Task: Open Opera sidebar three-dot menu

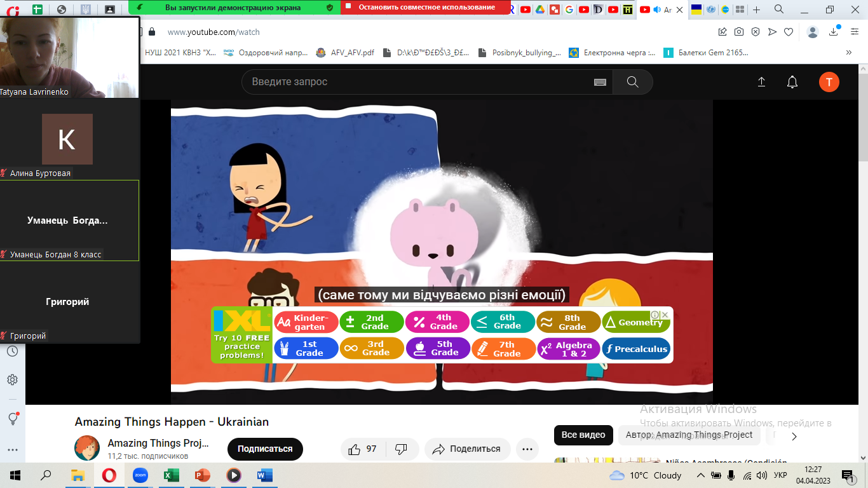Action: click(12, 449)
